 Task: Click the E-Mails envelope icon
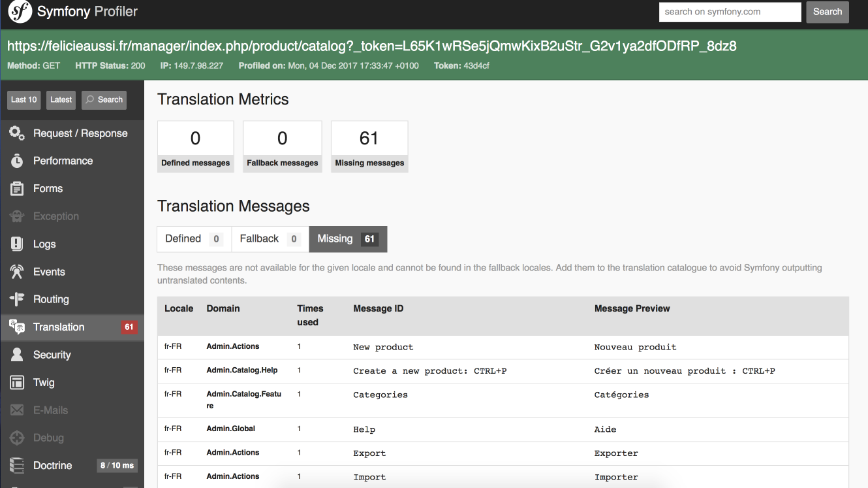pos(17,410)
